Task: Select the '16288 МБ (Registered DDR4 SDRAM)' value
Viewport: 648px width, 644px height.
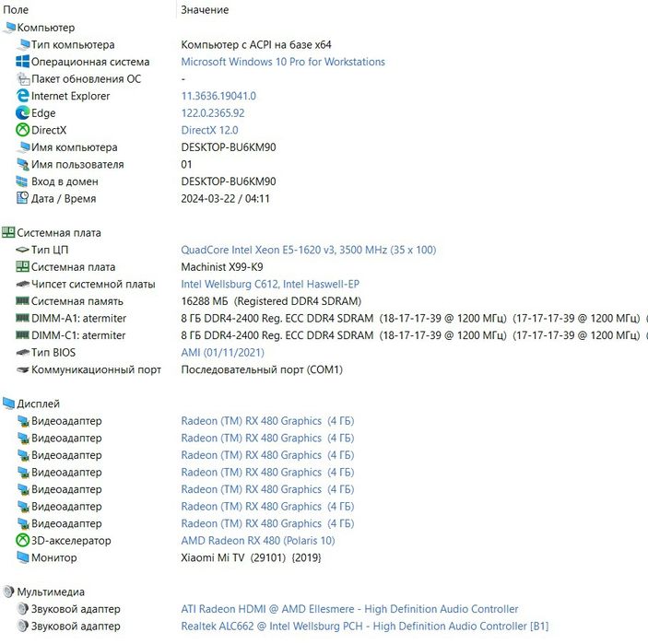Action: pos(271,300)
